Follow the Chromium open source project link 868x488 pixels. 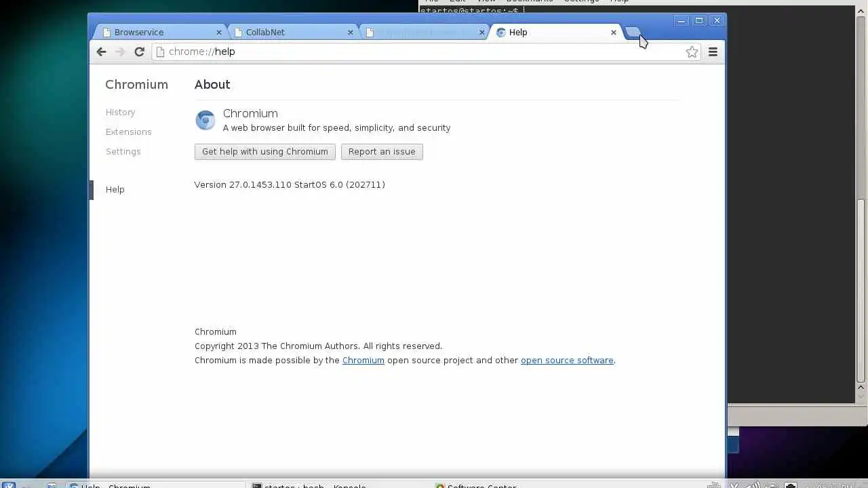(363, 360)
